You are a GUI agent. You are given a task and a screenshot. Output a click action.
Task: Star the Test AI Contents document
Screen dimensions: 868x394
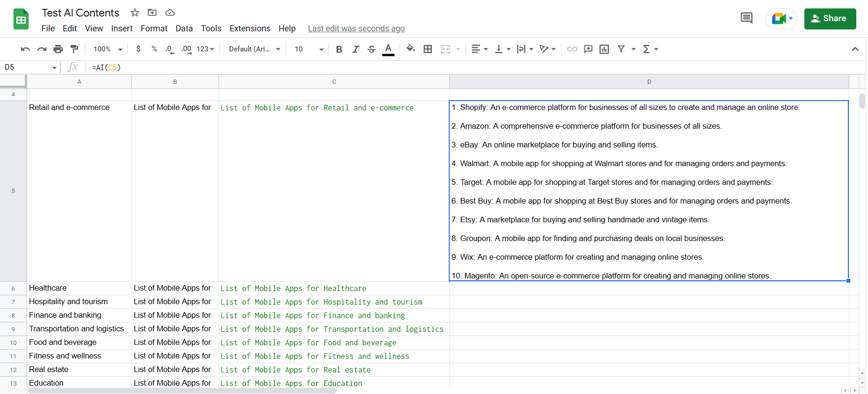click(x=135, y=13)
